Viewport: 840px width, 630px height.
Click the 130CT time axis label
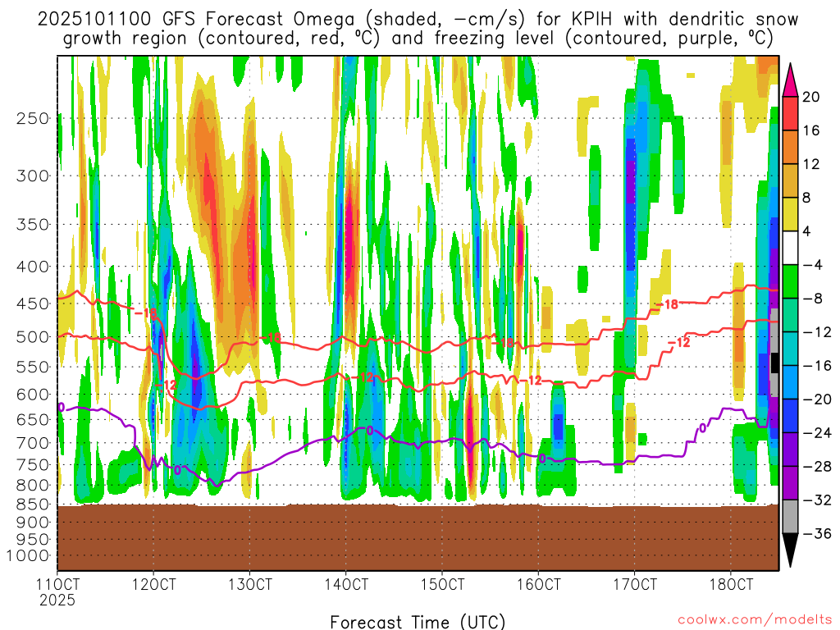coord(249,584)
